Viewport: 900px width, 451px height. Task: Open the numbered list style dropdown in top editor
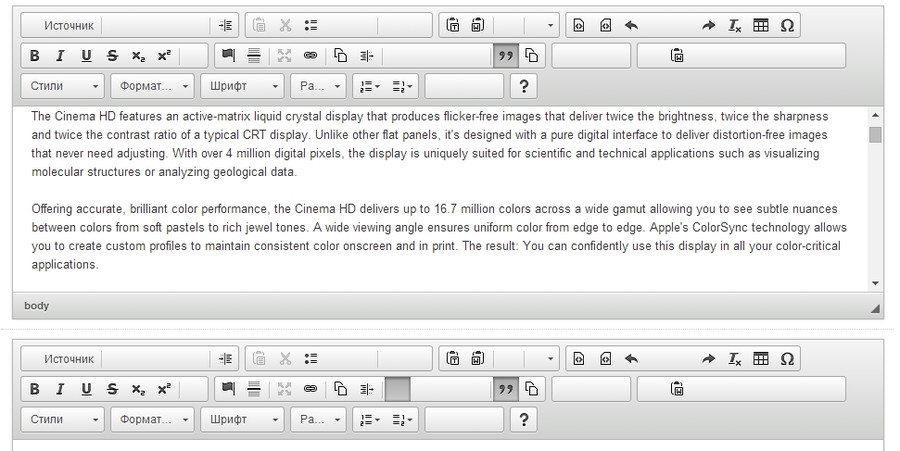[x=370, y=86]
